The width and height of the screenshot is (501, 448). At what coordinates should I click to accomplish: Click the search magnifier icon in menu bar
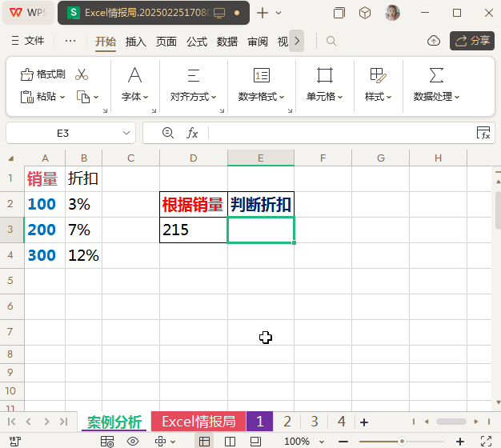pos(331,41)
